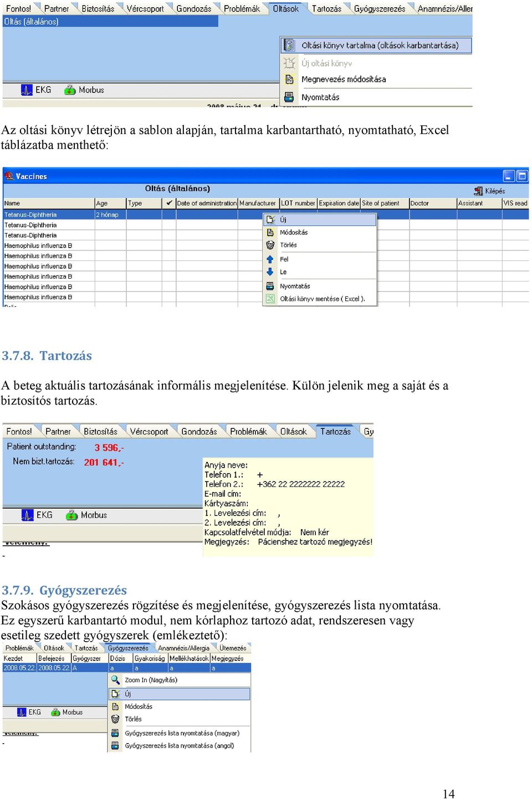
Task: Choose 'Oltási könyv tartalma (oltások karbantartása)' menu entry
Action: coord(376,45)
